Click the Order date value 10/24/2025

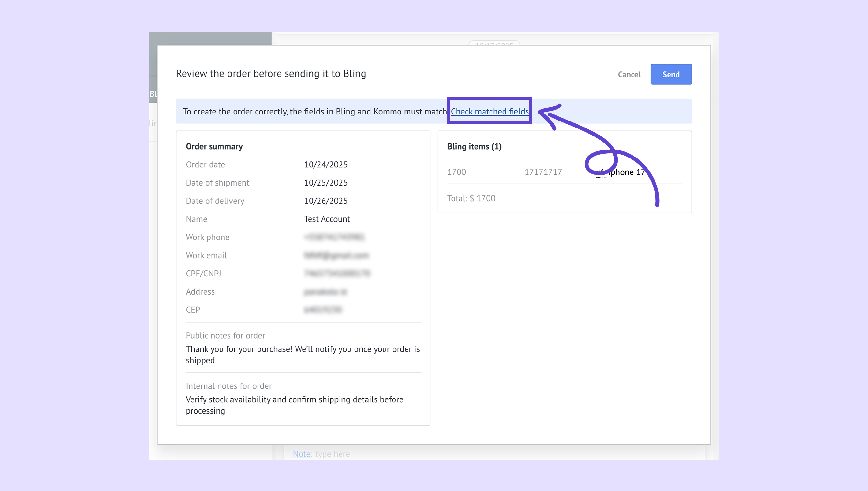point(326,165)
